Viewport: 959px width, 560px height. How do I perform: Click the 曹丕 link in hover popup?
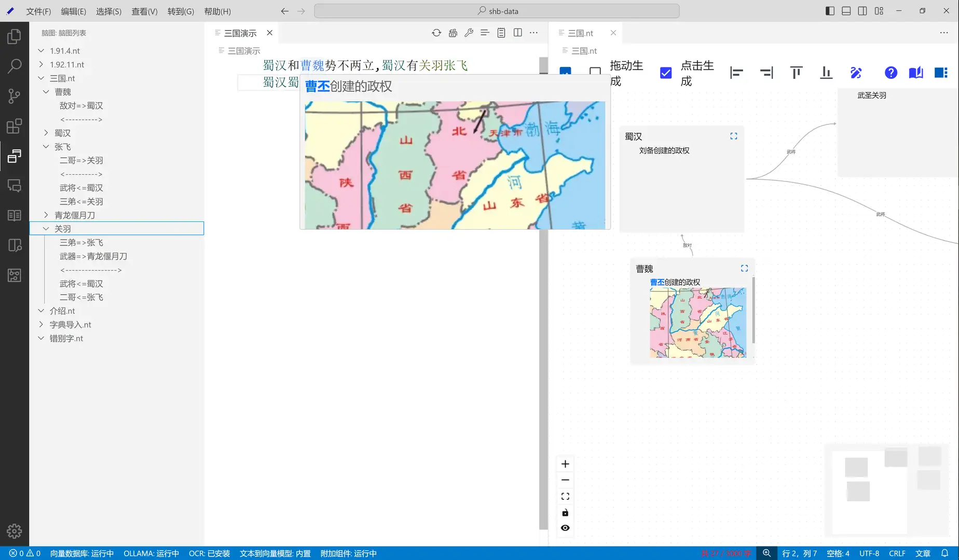click(x=317, y=86)
